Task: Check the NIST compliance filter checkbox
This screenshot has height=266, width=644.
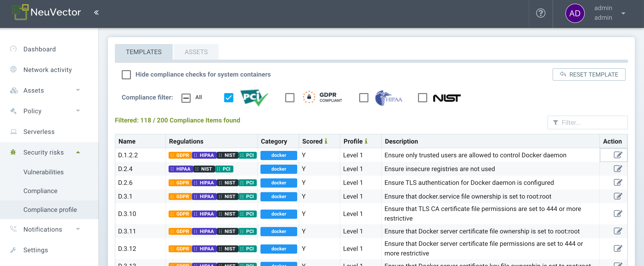Action: [422, 97]
